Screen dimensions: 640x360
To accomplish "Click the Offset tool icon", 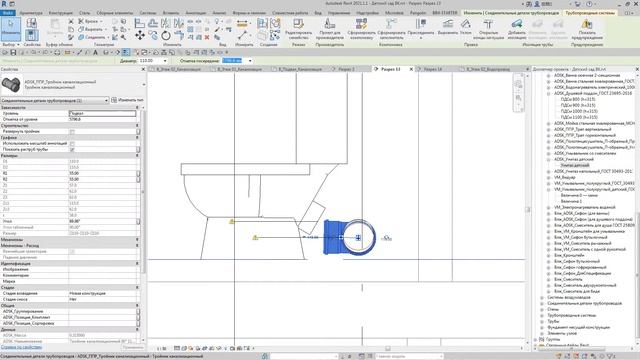I will [x=153, y=23].
